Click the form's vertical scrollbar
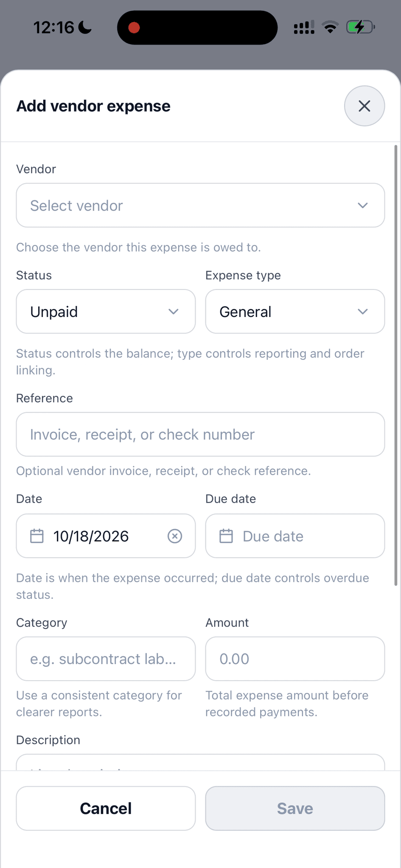This screenshot has height=868, width=401. pos(395,365)
